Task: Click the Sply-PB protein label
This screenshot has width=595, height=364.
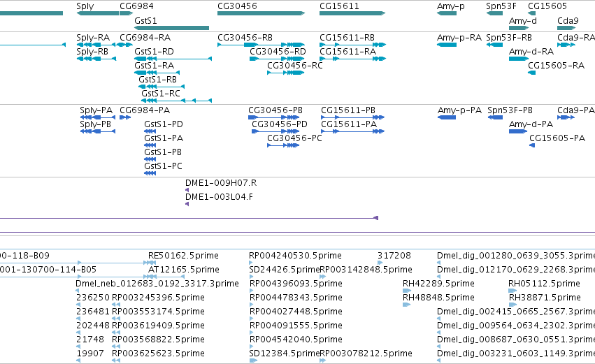Action: (95, 125)
